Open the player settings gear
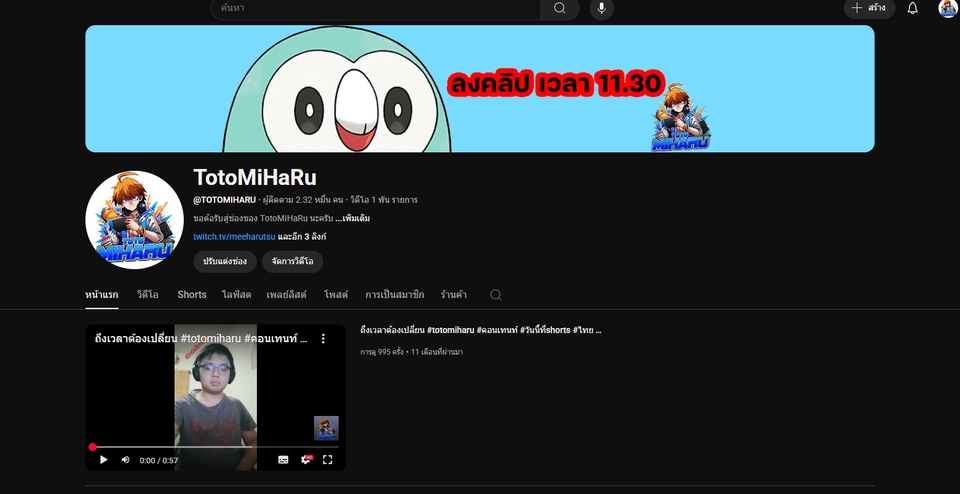The width and height of the screenshot is (960, 494). click(x=306, y=460)
